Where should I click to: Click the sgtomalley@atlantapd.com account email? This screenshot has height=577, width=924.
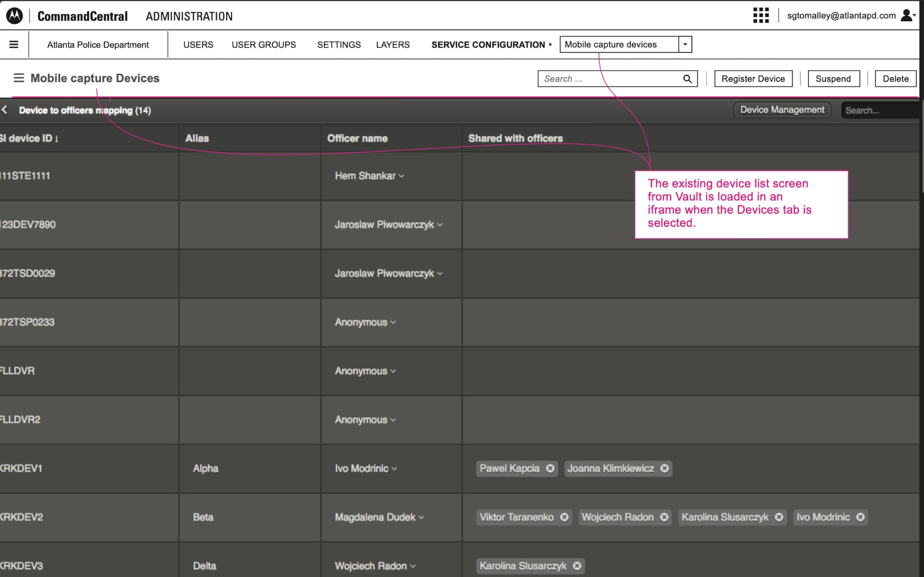pos(841,15)
